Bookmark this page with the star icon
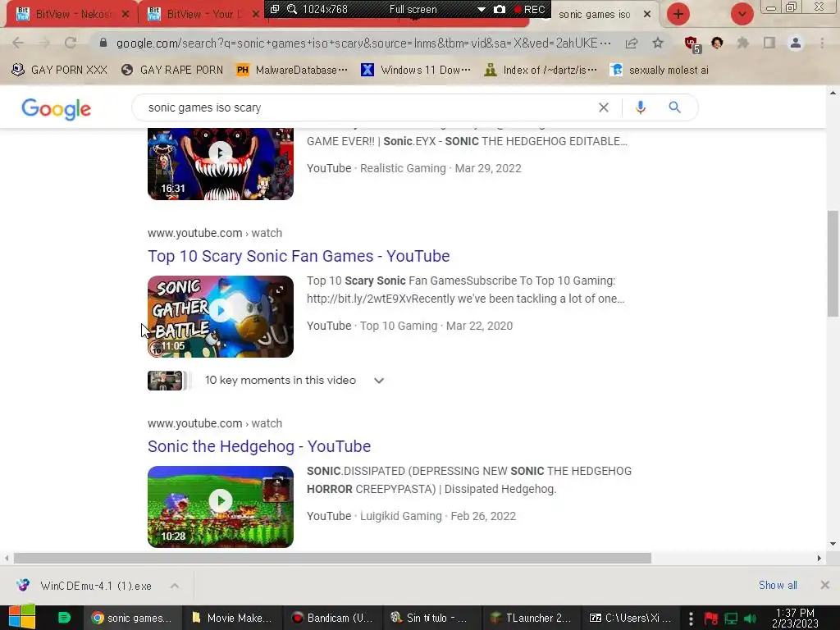The width and height of the screenshot is (840, 630). [x=658, y=43]
